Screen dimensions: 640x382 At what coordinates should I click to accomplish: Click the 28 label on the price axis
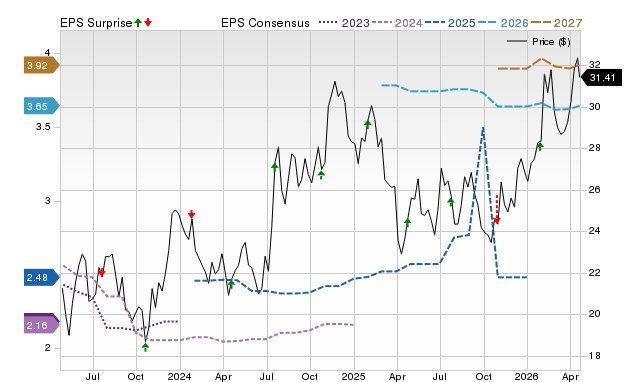coord(595,148)
